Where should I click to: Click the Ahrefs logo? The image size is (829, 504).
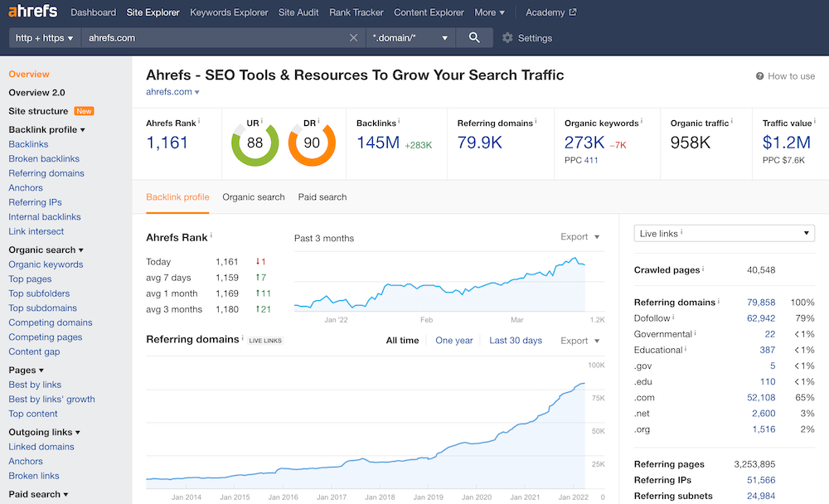33,11
